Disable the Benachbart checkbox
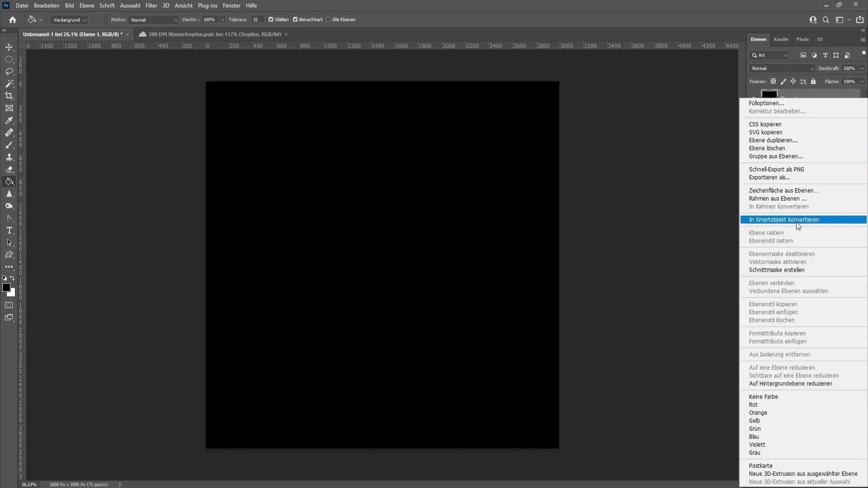This screenshot has height=488, width=868. tap(295, 19)
